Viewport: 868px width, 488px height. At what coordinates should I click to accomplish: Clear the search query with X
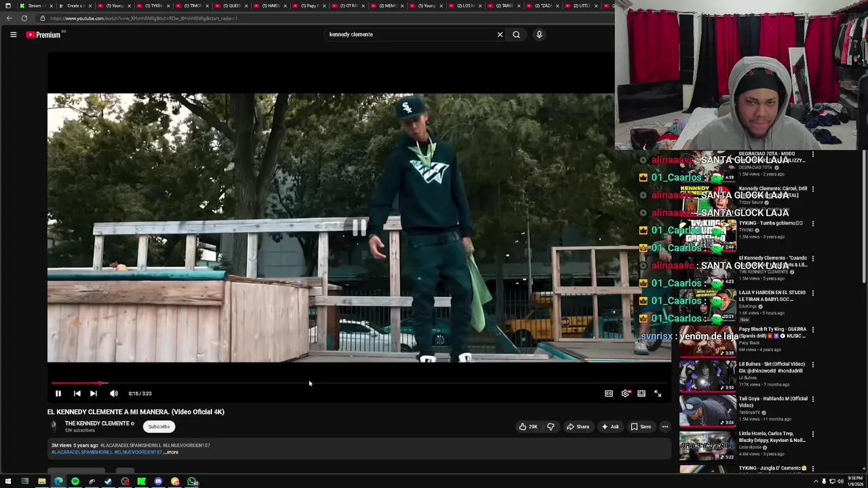coord(500,35)
